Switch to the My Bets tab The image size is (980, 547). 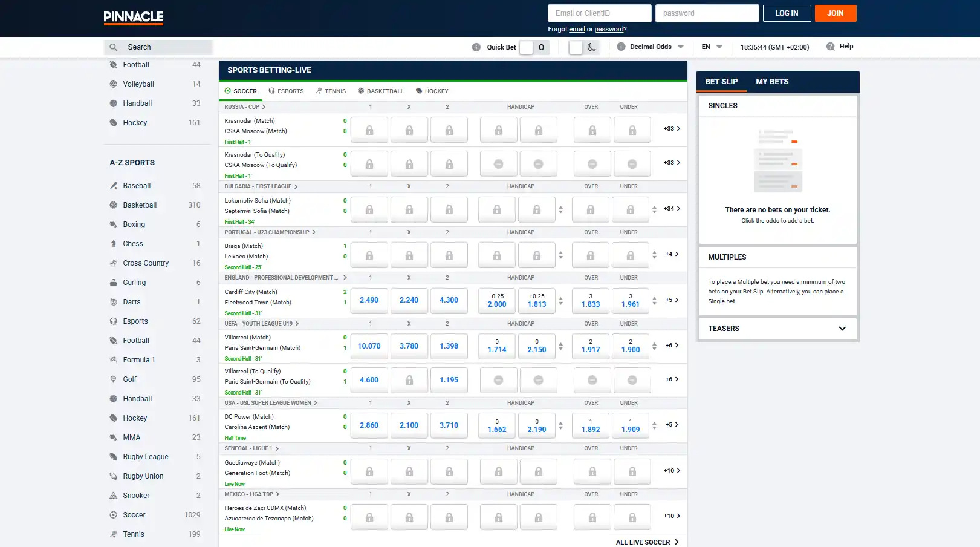(x=772, y=82)
